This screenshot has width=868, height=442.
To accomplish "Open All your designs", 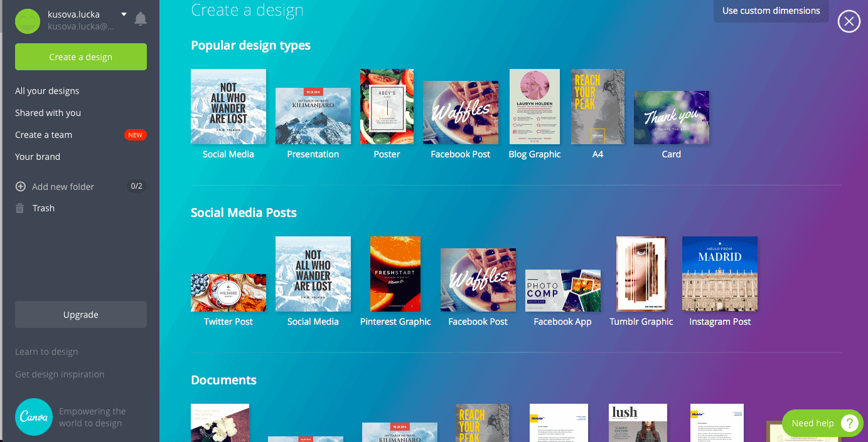I will click(47, 91).
